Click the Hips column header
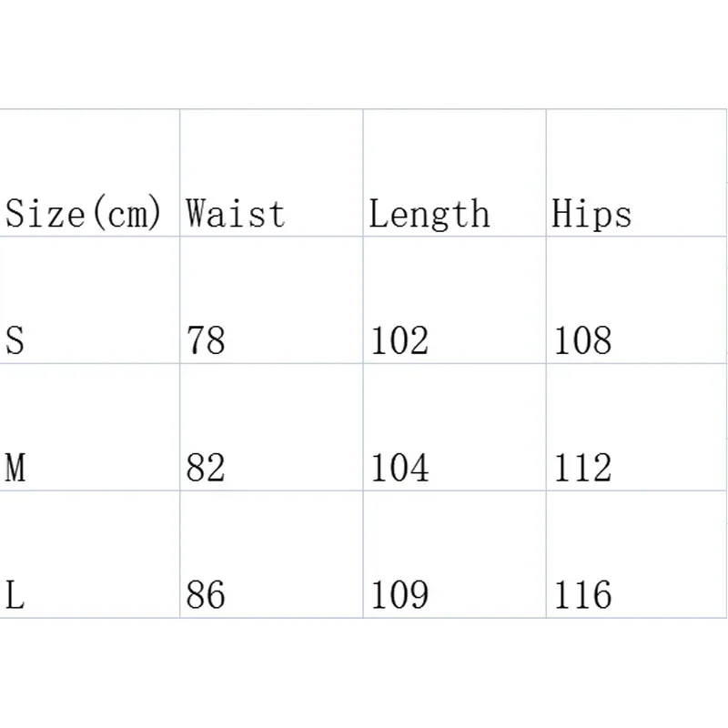 click(x=591, y=215)
